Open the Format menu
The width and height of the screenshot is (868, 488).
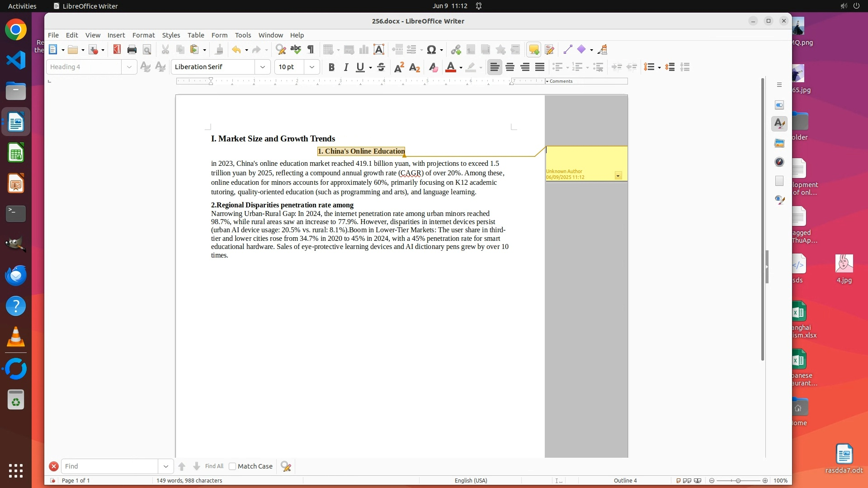(x=143, y=35)
